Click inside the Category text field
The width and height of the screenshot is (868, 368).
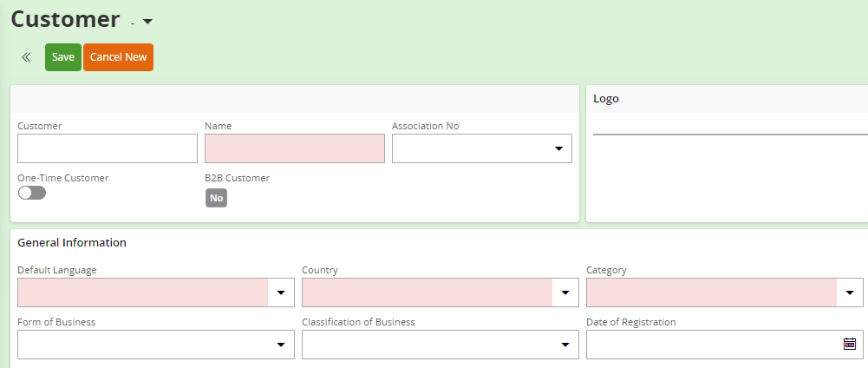click(711, 293)
